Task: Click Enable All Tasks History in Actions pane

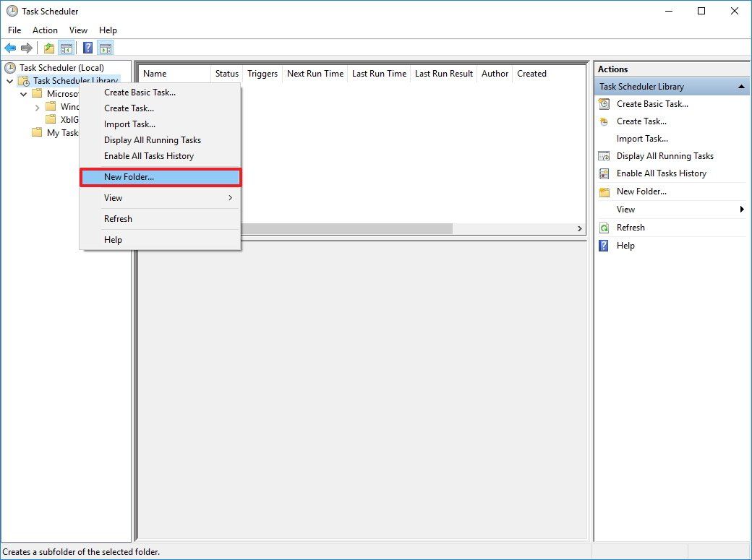Action: click(662, 173)
